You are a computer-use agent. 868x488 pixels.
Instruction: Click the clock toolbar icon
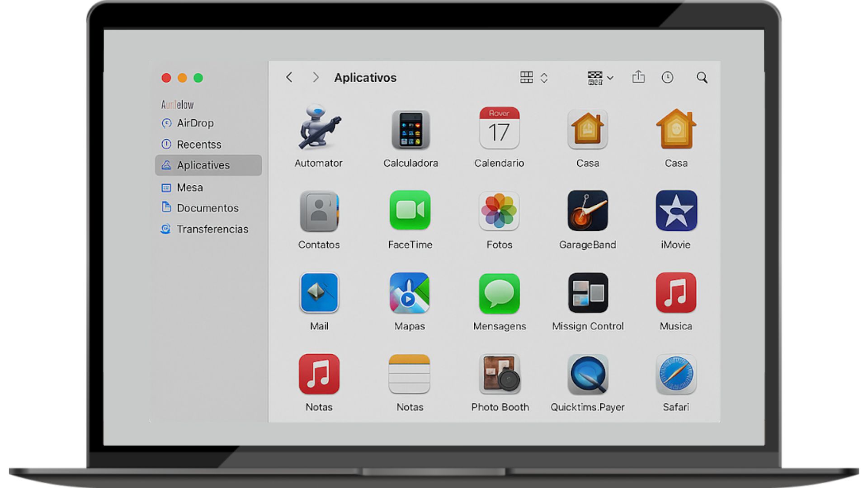(667, 78)
